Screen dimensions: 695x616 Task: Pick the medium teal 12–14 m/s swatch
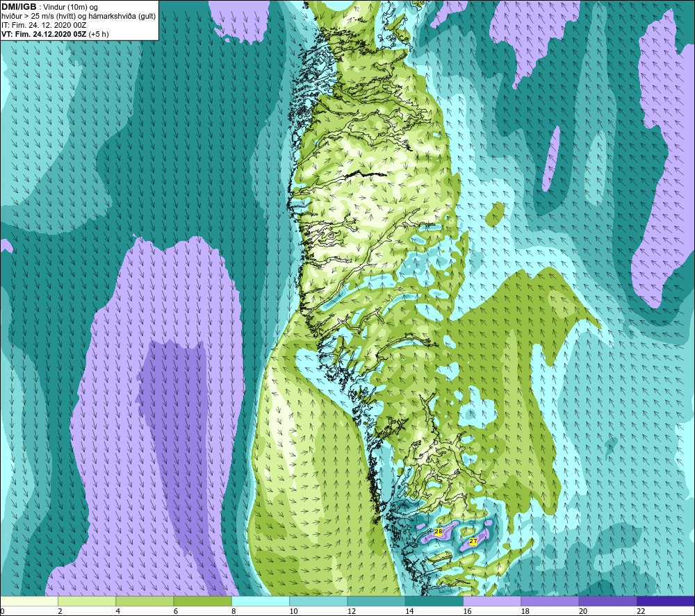pyautogui.click(x=376, y=601)
